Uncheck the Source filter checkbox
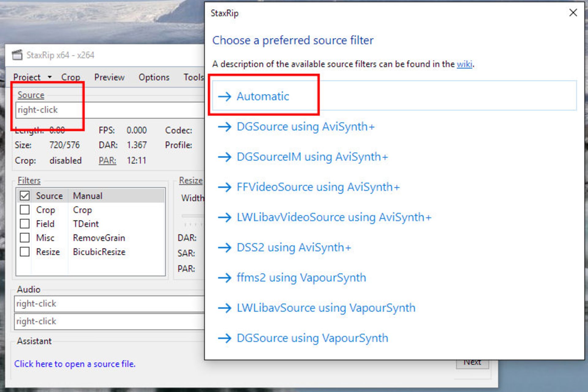Screen dimensions: 588x392 click(24, 196)
